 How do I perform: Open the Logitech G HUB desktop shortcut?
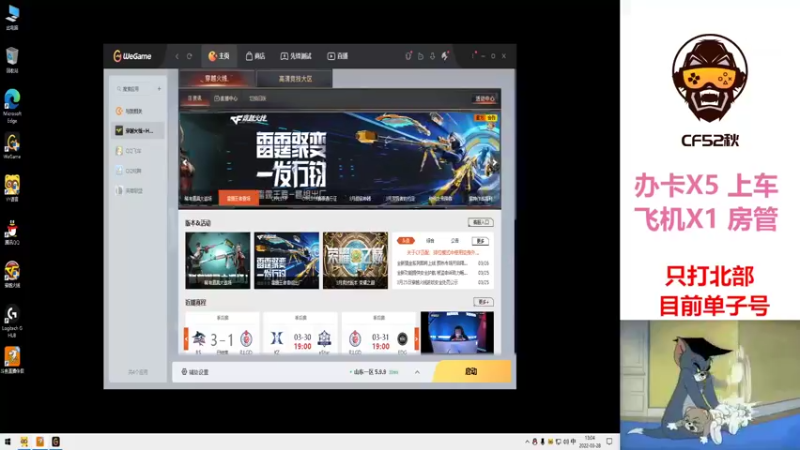(12, 321)
